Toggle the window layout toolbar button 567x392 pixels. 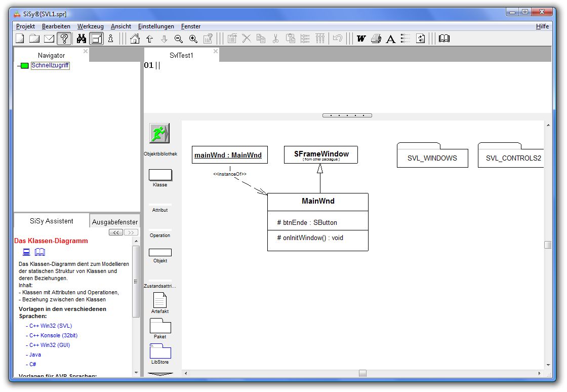(97, 38)
